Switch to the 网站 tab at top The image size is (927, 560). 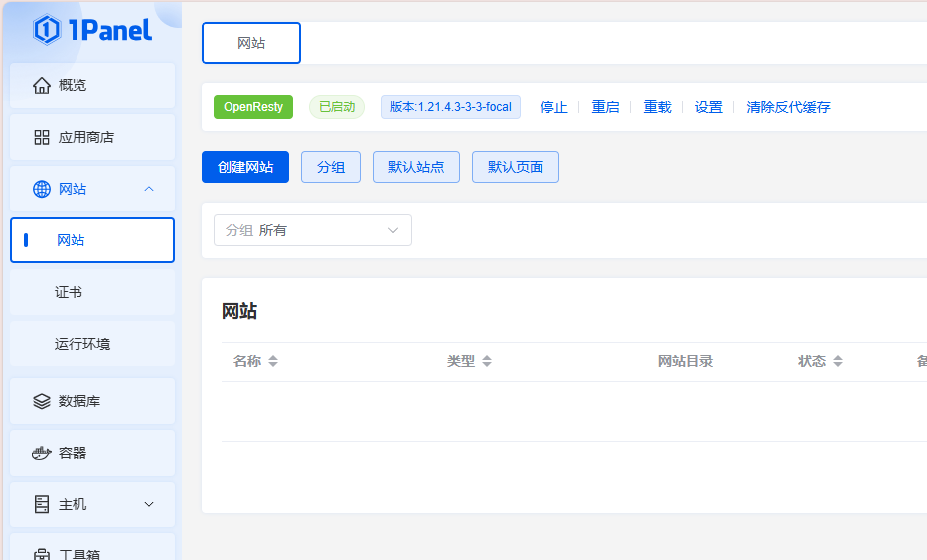(251, 43)
